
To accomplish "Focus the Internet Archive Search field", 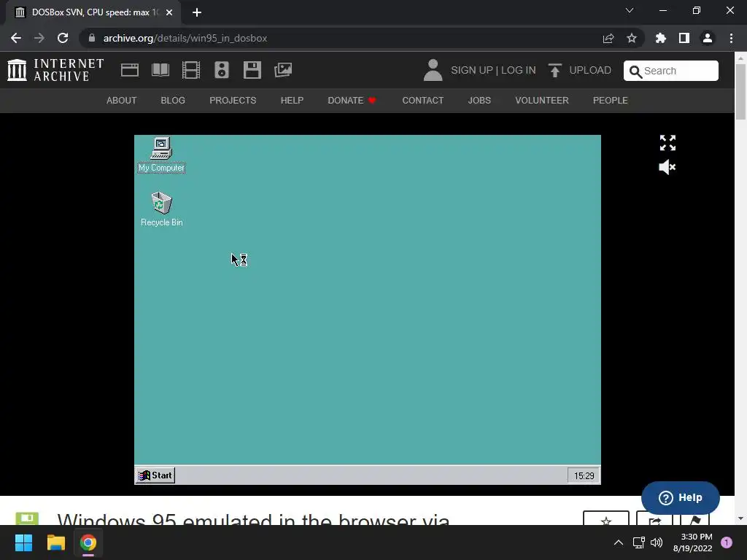I will pyautogui.click(x=671, y=71).
